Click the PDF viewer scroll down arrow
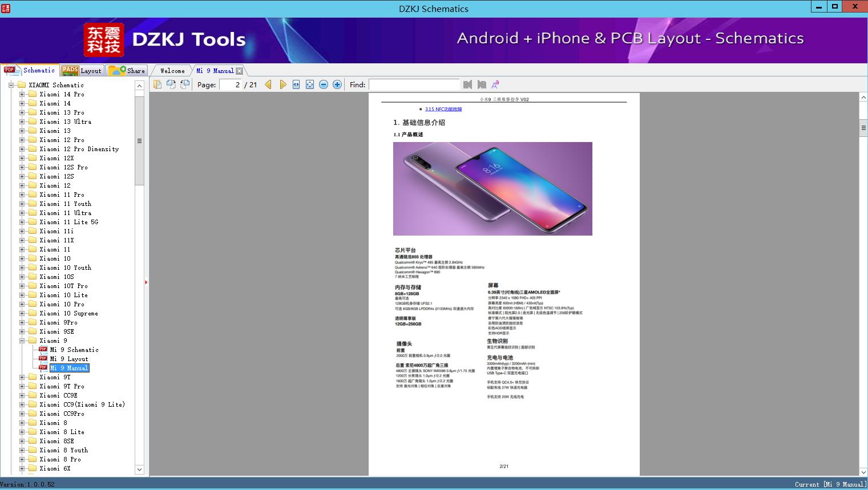Screen dimensions: 868x490 pyautogui.click(x=863, y=472)
